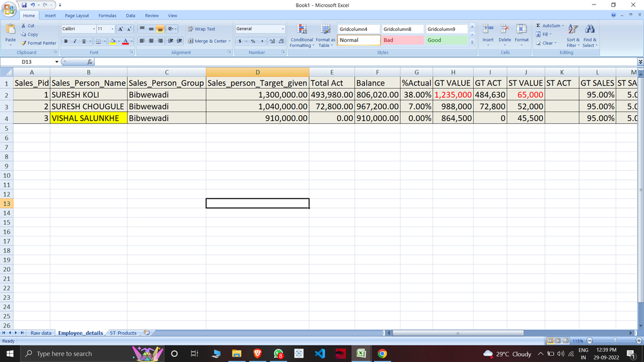Apply comma style number format
This screenshot has height=362, width=644.
(x=262, y=41)
